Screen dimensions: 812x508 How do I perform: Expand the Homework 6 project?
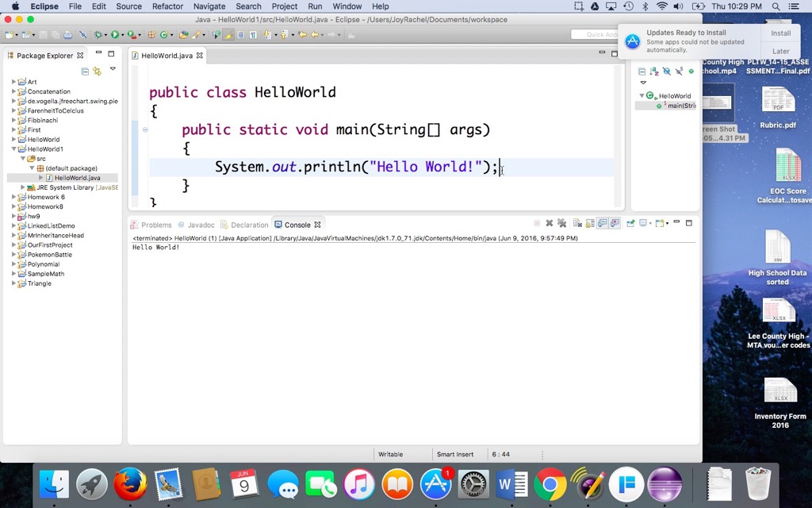[x=13, y=197]
